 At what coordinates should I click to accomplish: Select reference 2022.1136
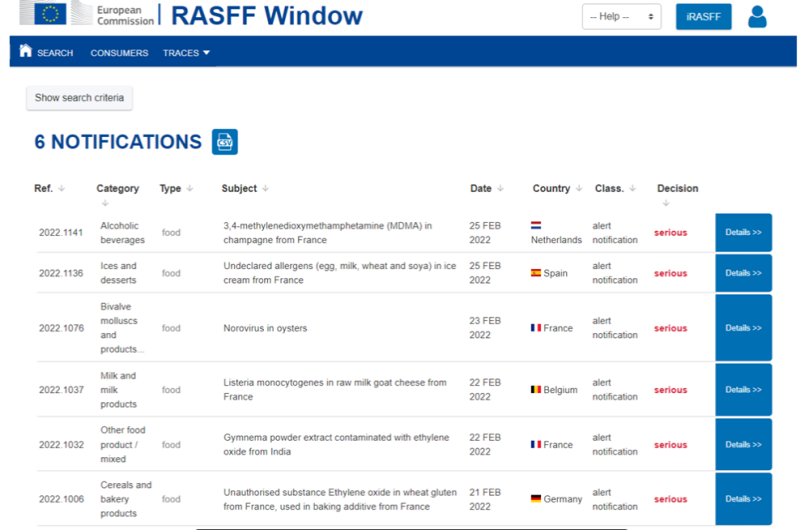pyautogui.click(x=61, y=273)
